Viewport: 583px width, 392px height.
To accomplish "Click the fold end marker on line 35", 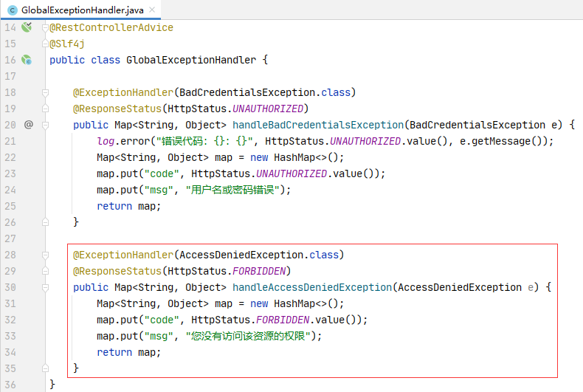I will 45,368.
